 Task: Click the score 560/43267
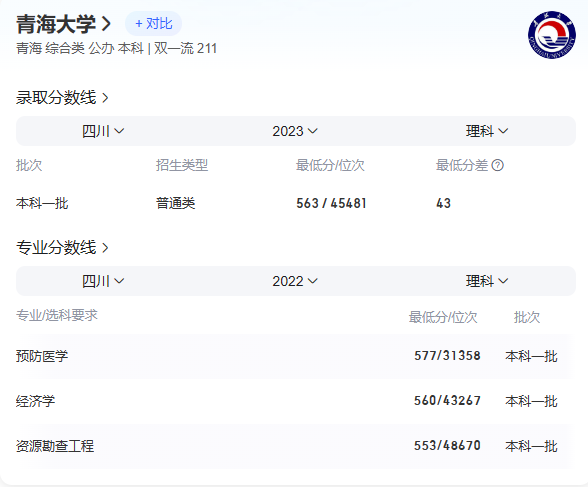pos(447,401)
